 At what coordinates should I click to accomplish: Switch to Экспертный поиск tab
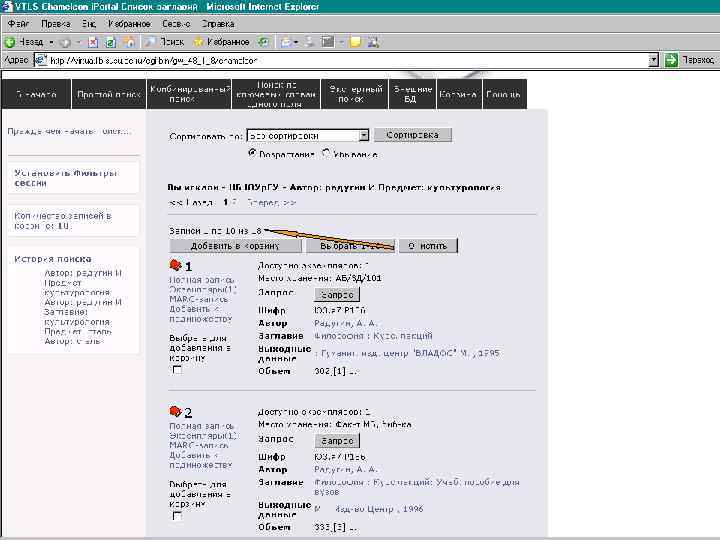354,94
